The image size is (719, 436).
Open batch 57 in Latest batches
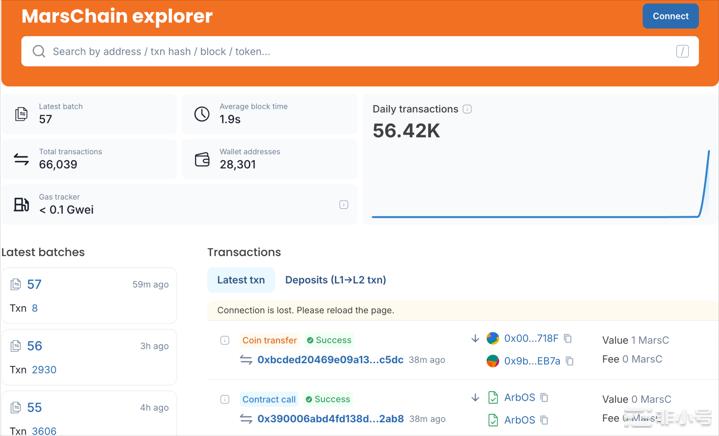pos(34,284)
